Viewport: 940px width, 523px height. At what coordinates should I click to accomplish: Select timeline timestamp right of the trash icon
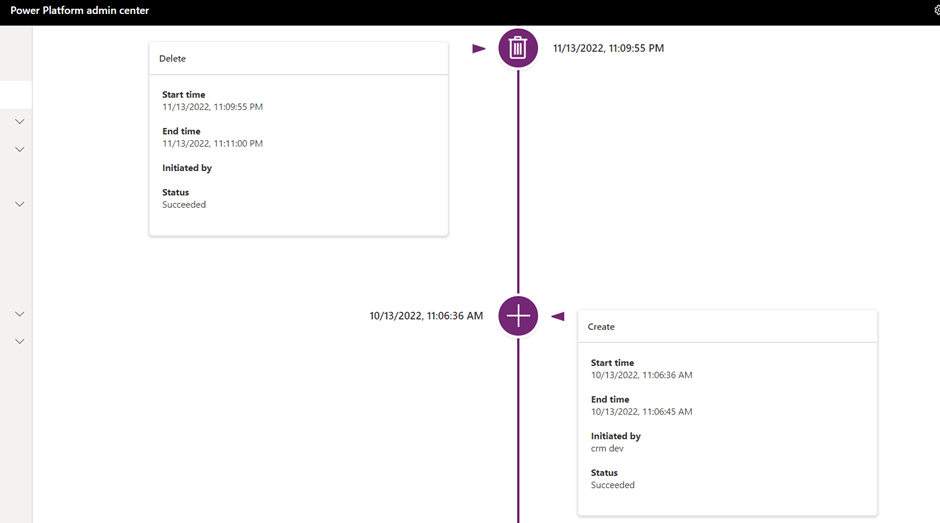click(x=608, y=48)
